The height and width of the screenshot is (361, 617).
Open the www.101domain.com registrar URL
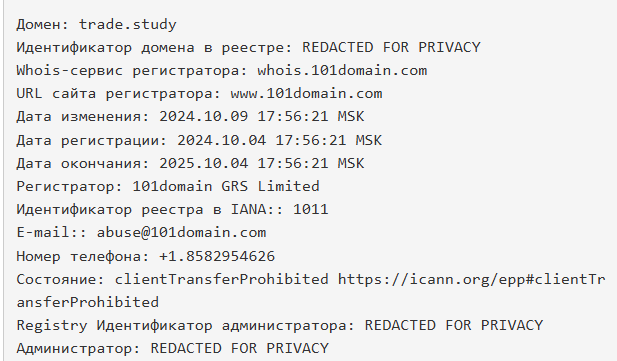tap(306, 94)
